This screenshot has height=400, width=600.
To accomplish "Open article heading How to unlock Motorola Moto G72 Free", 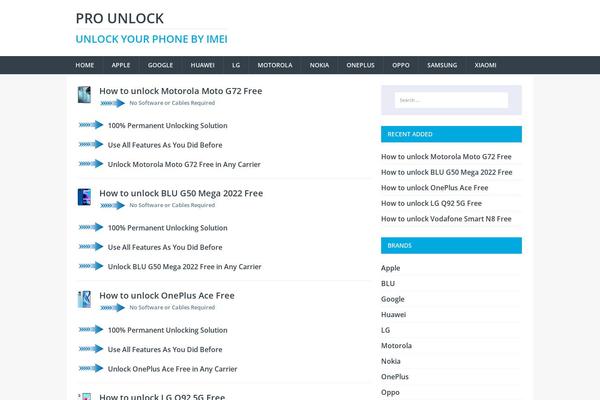I will point(181,91).
